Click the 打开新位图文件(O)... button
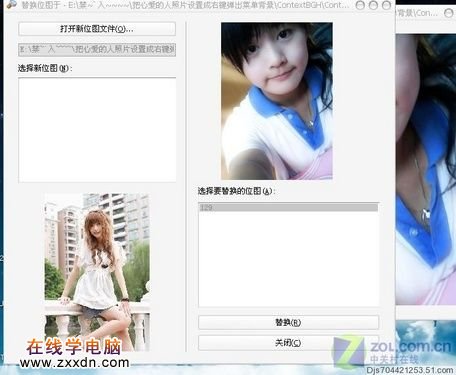The height and width of the screenshot is (375, 456). 97,29
